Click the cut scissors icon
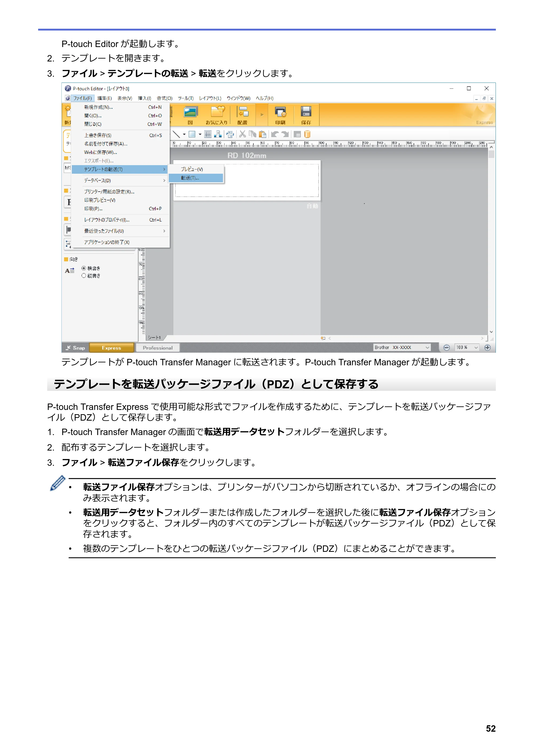 [x=242, y=134]
